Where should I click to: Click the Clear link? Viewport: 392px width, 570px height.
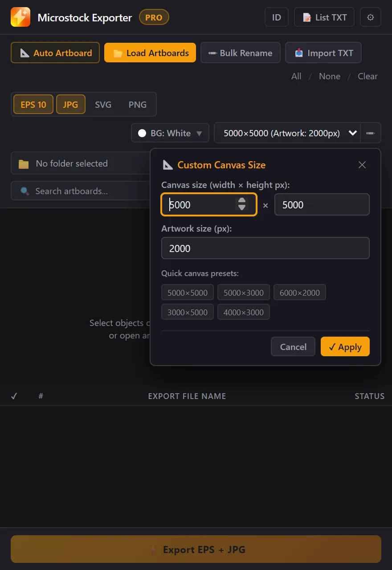[x=367, y=76]
